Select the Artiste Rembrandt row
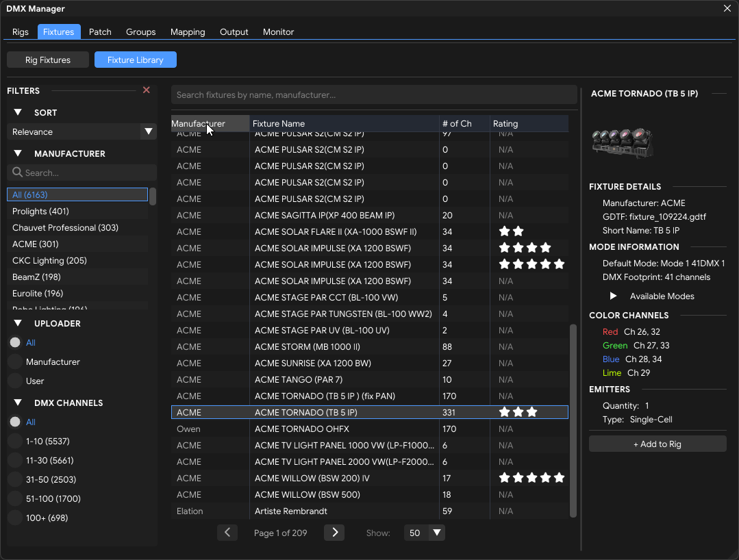Viewport: 739px width, 560px height. [x=370, y=511]
